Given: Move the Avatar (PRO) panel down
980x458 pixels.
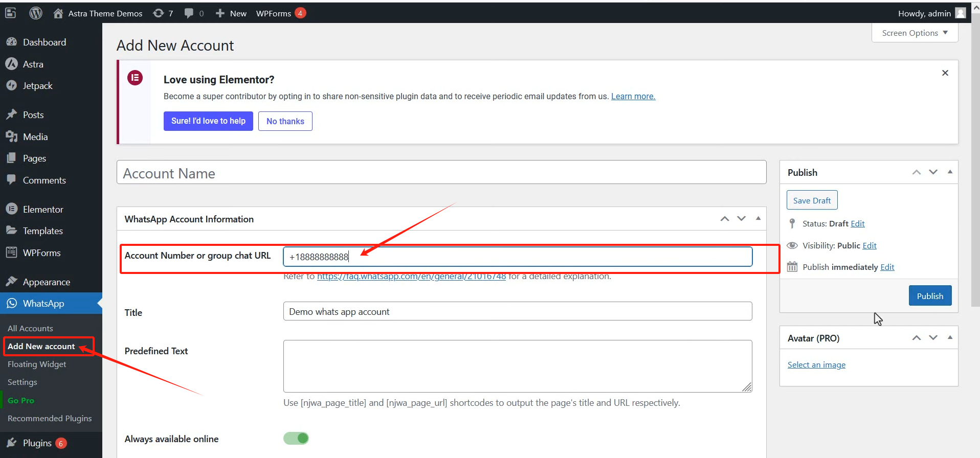Looking at the screenshot, I should point(933,338).
